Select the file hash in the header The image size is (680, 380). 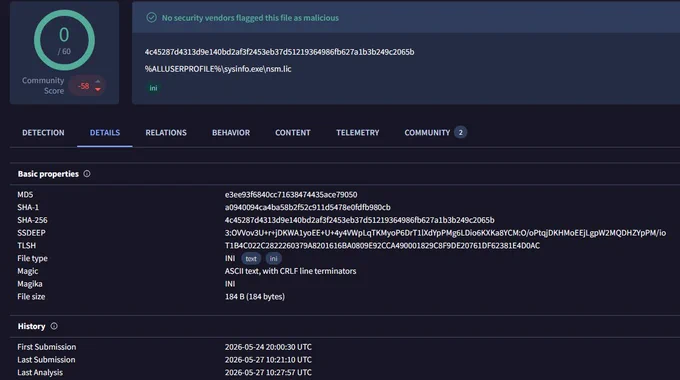(279, 52)
